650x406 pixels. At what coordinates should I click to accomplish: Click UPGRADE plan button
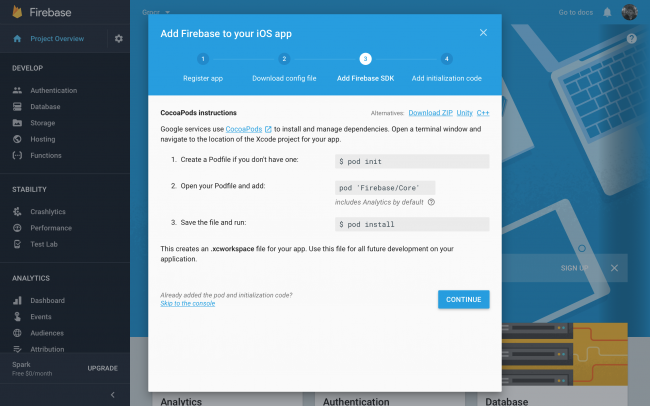point(102,368)
